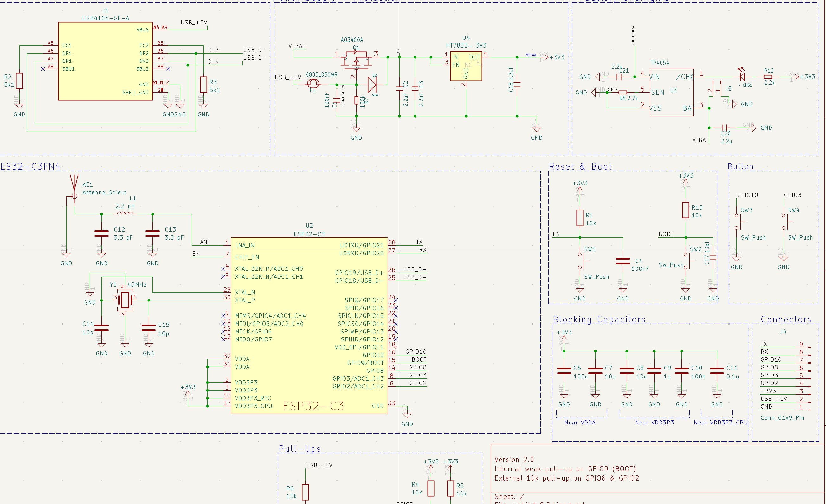Select resistor R8 2.7k symbol
826x504 pixels.
click(x=623, y=92)
